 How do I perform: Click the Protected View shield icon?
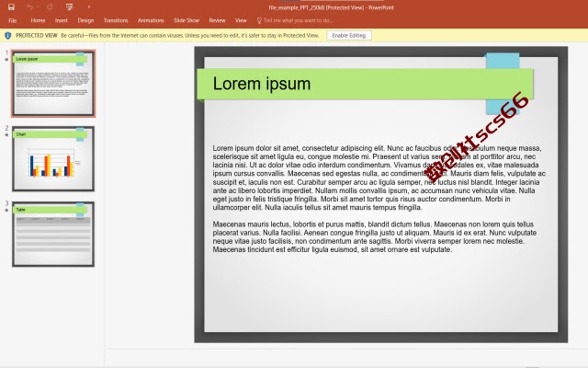tap(7, 36)
